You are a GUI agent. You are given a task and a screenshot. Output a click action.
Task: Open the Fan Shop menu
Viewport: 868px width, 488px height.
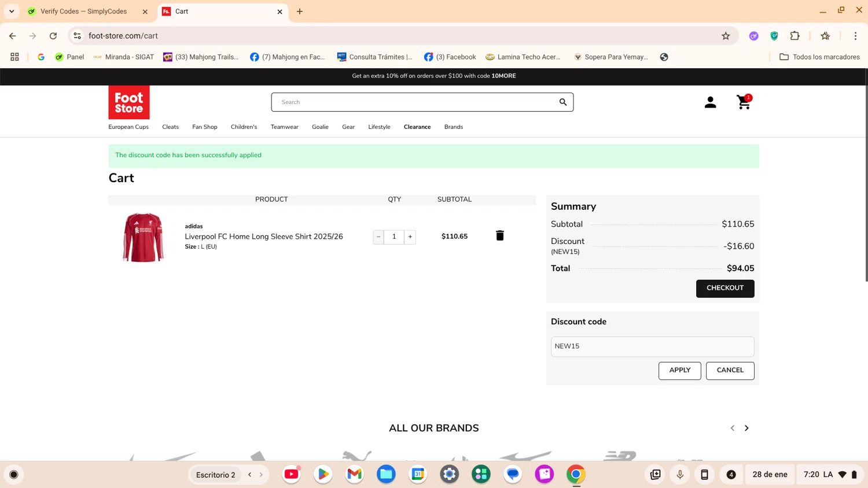click(205, 127)
